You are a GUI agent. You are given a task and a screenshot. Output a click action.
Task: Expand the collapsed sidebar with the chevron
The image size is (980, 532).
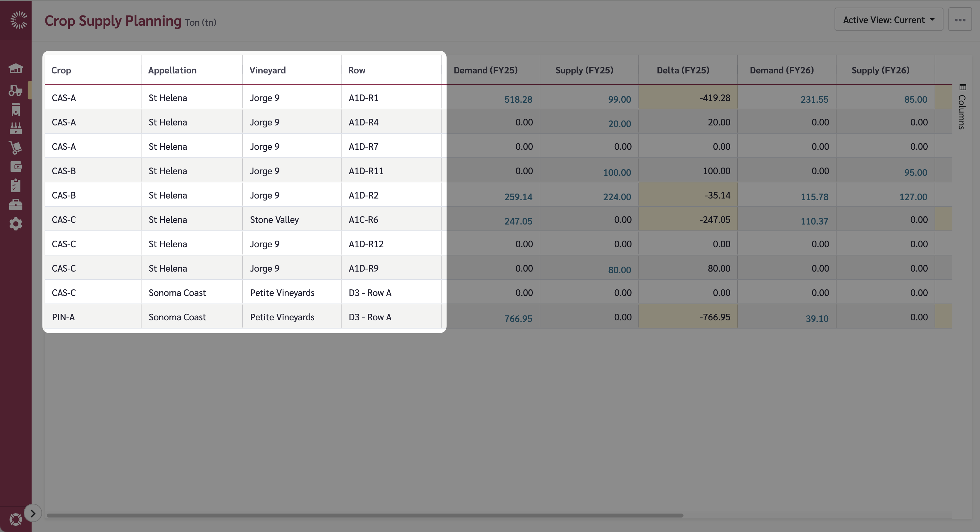[x=33, y=513]
